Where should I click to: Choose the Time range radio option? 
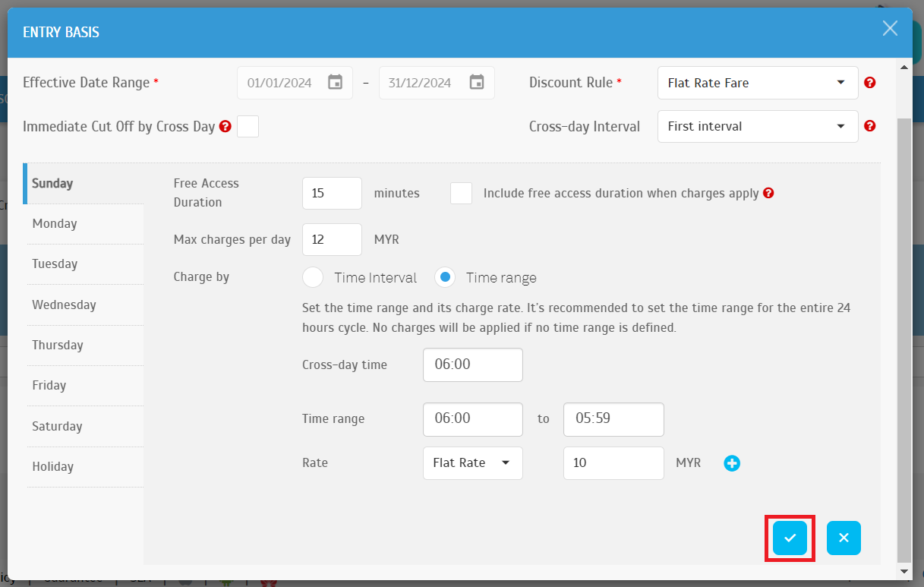click(x=445, y=278)
